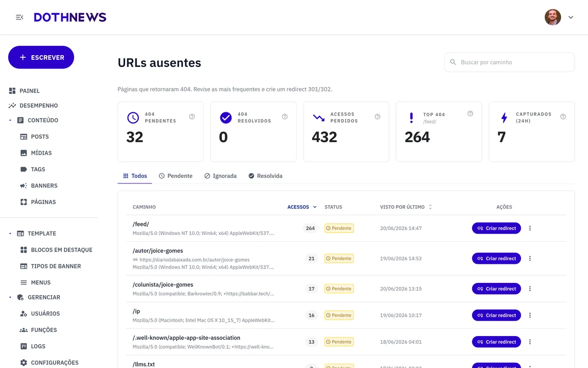This screenshot has width=588, height=368.
Task: Click the CAMINHO column header
Action: click(x=144, y=207)
